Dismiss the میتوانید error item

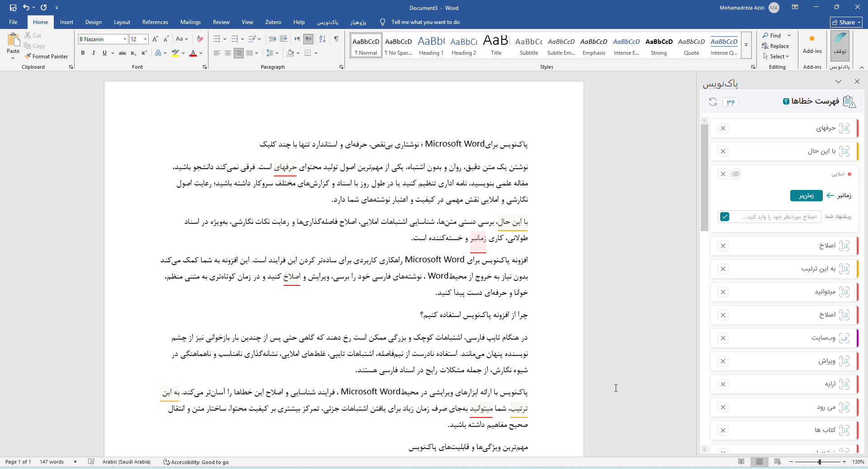click(x=723, y=292)
